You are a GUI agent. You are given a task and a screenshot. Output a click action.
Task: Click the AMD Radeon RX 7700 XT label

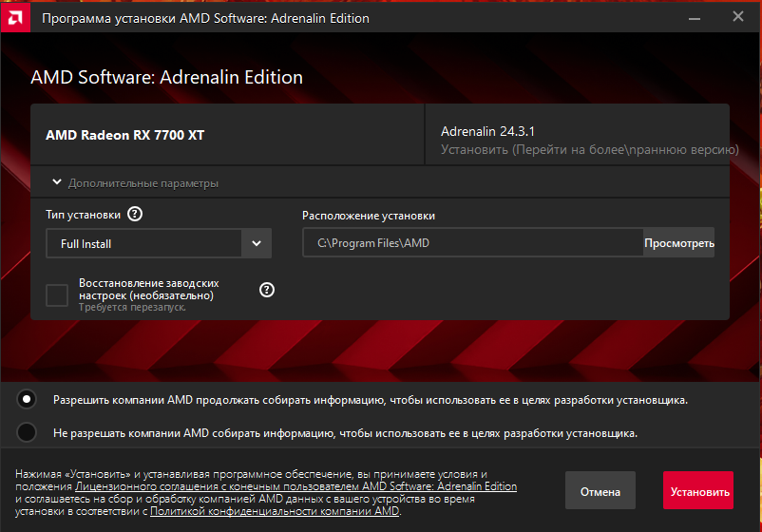(124, 135)
